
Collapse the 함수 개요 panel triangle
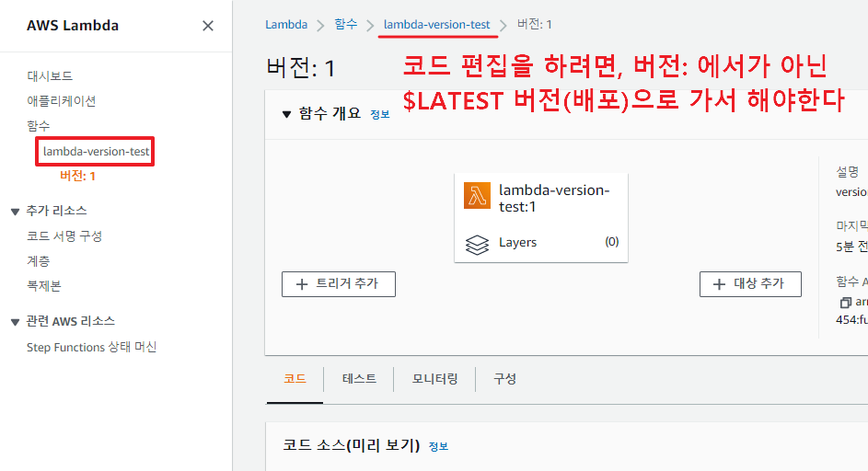(x=286, y=114)
